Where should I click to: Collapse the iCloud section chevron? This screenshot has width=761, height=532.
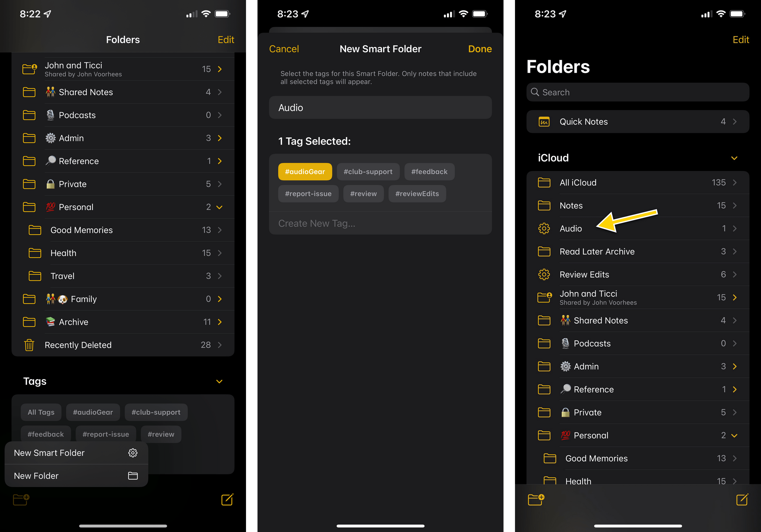(734, 158)
